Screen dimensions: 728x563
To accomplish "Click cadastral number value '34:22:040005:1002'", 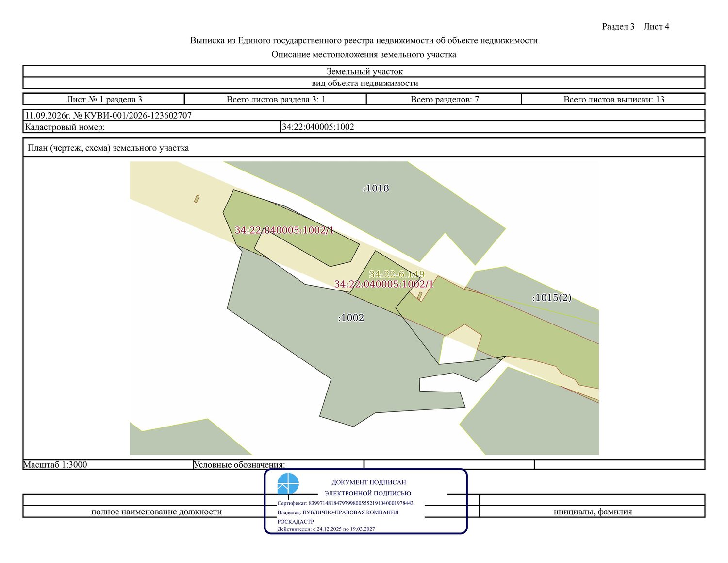I will pyautogui.click(x=318, y=127).
